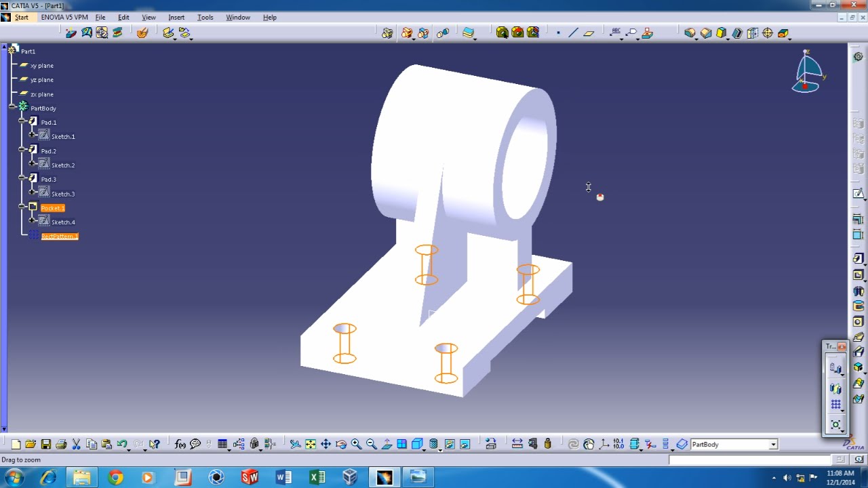
Task: Click the Zoom In magnifier icon
Action: (356, 445)
